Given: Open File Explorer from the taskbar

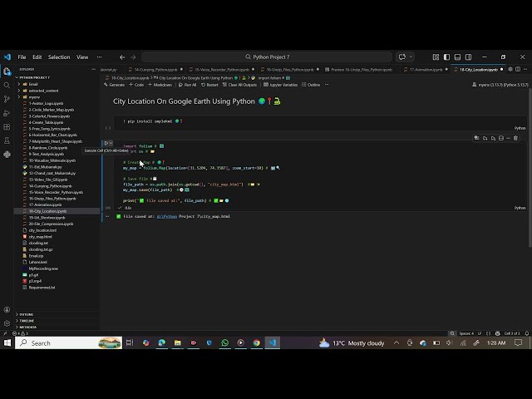Looking at the screenshot, I should tap(177, 343).
